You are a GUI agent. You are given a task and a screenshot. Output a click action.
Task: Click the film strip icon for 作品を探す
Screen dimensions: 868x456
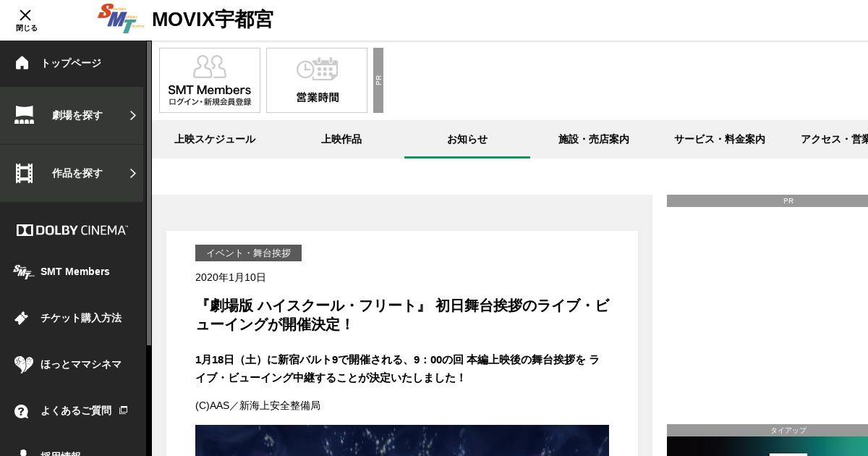(x=24, y=173)
